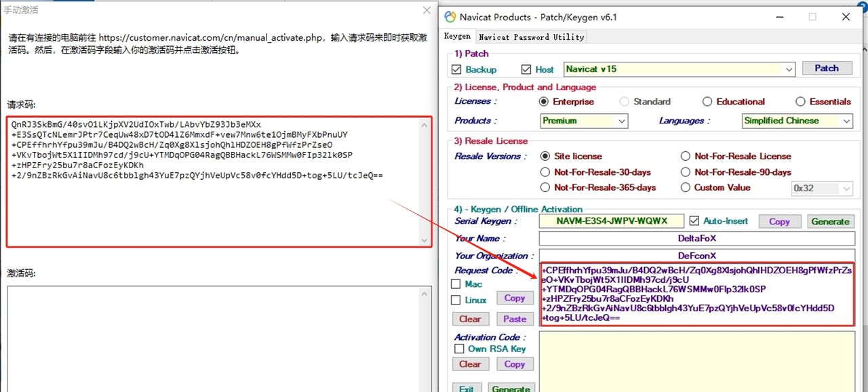Tick the Own RSA Key checkbox

coord(459,349)
